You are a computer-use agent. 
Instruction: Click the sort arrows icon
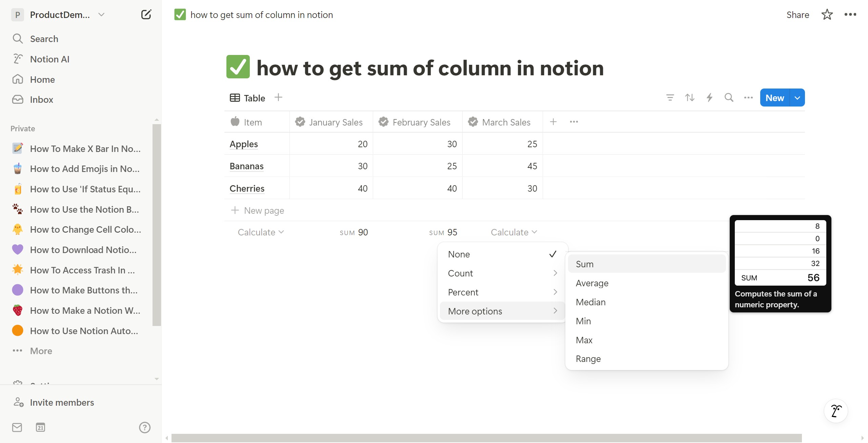click(689, 98)
